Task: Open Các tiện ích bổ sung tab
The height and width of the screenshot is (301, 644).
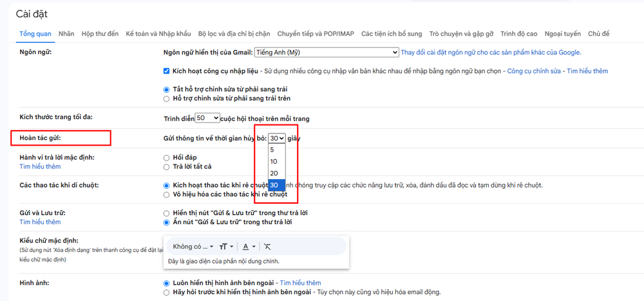Action: click(x=392, y=34)
